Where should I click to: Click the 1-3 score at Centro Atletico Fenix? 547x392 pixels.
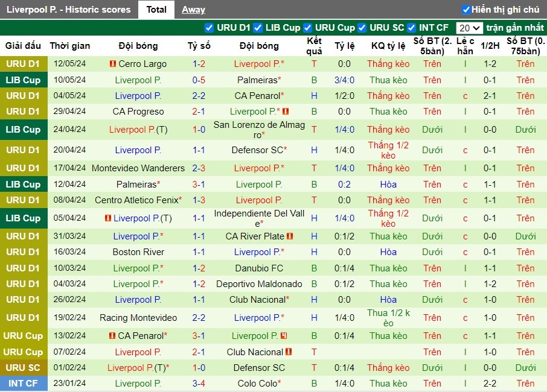[199, 200]
